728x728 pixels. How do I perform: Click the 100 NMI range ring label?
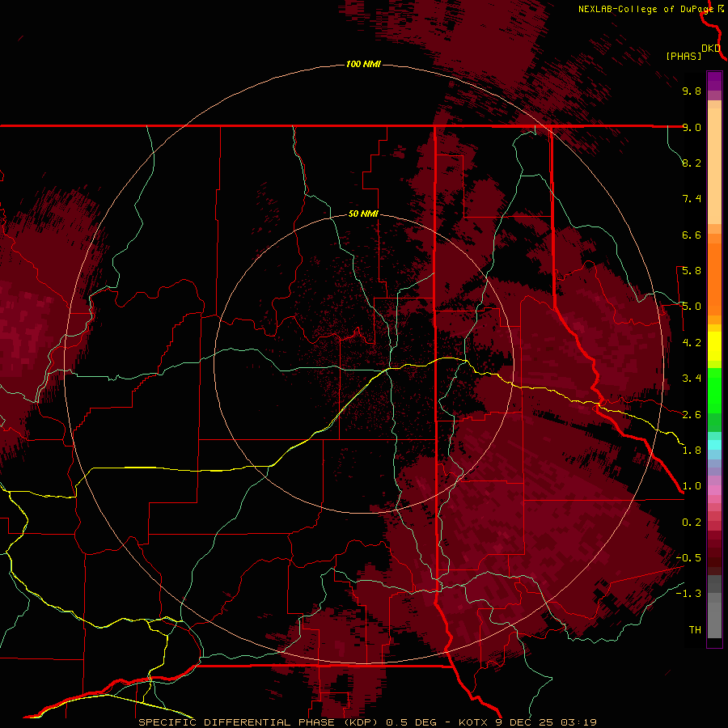pyautogui.click(x=363, y=64)
